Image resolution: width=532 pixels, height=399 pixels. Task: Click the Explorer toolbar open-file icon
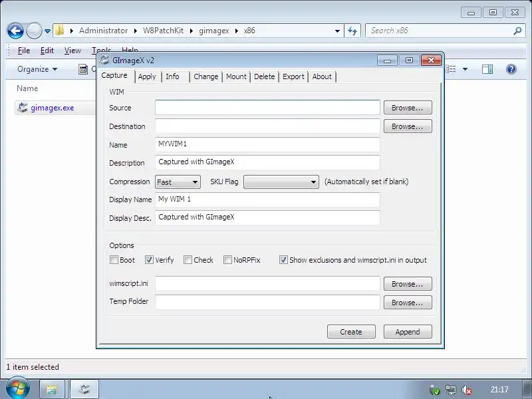click(x=83, y=69)
